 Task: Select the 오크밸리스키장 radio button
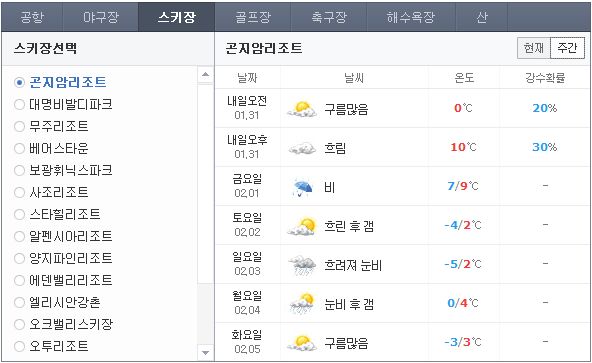(19, 324)
